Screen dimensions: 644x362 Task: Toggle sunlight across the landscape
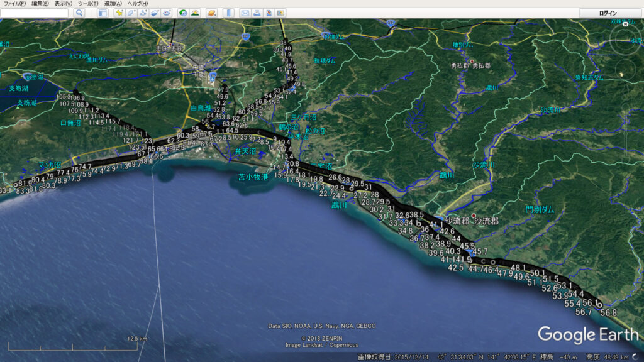click(x=195, y=13)
